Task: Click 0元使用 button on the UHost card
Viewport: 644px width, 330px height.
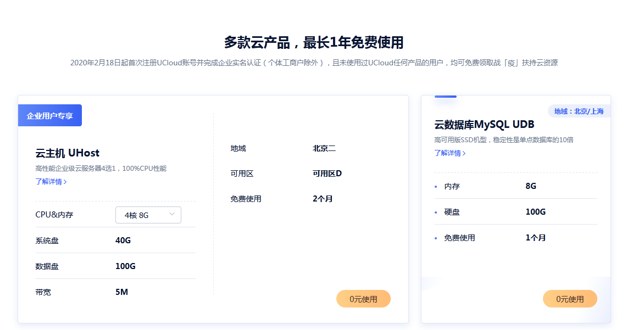Action: [x=363, y=299]
